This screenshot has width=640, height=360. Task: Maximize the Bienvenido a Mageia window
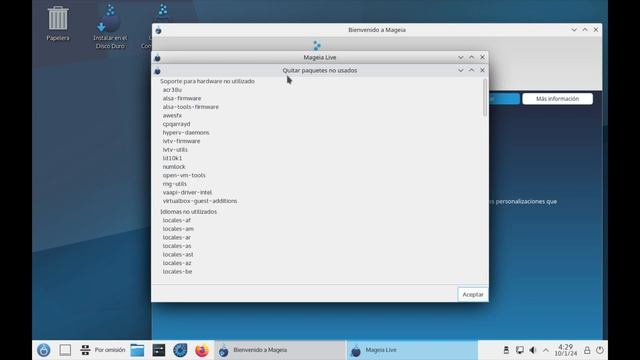point(585,30)
